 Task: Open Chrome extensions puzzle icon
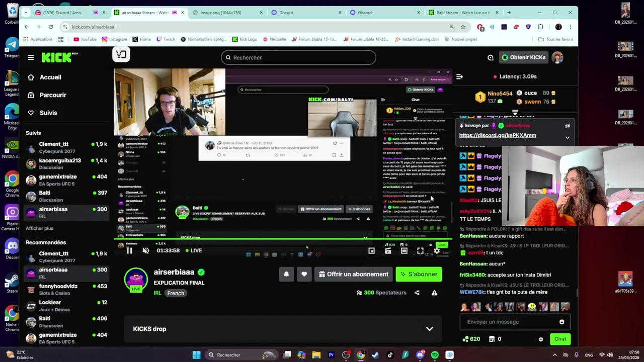pos(540,27)
